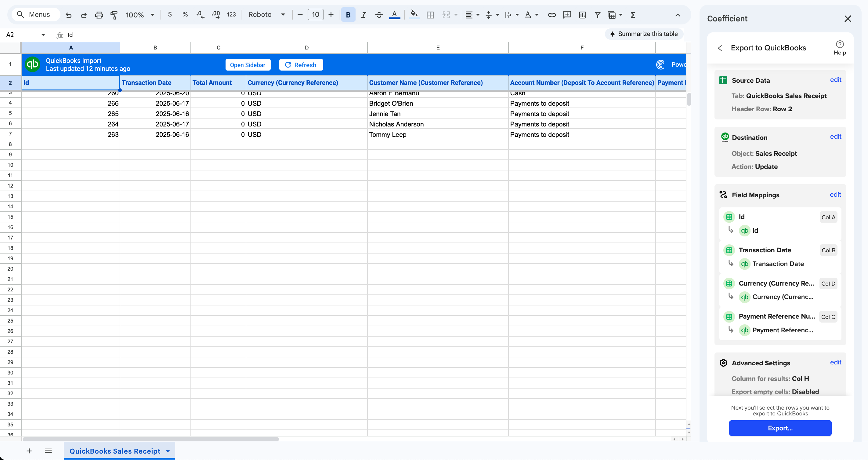Edit the Field Mappings section
Image resolution: width=868 pixels, height=460 pixels.
point(836,195)
